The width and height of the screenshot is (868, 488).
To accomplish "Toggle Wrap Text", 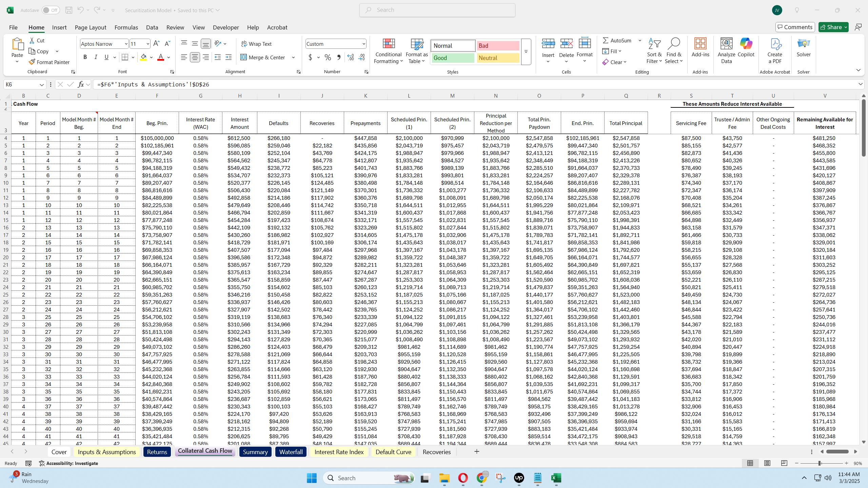I will coord(256,44).
